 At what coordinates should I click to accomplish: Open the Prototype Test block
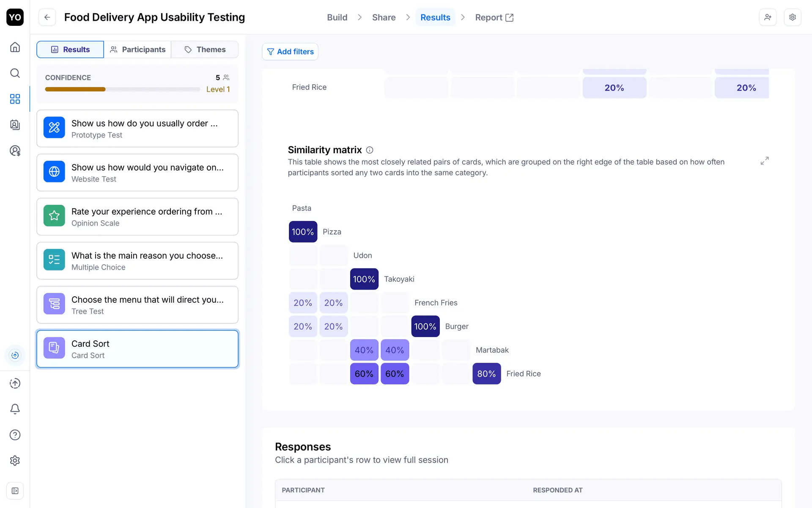point(137,129)
